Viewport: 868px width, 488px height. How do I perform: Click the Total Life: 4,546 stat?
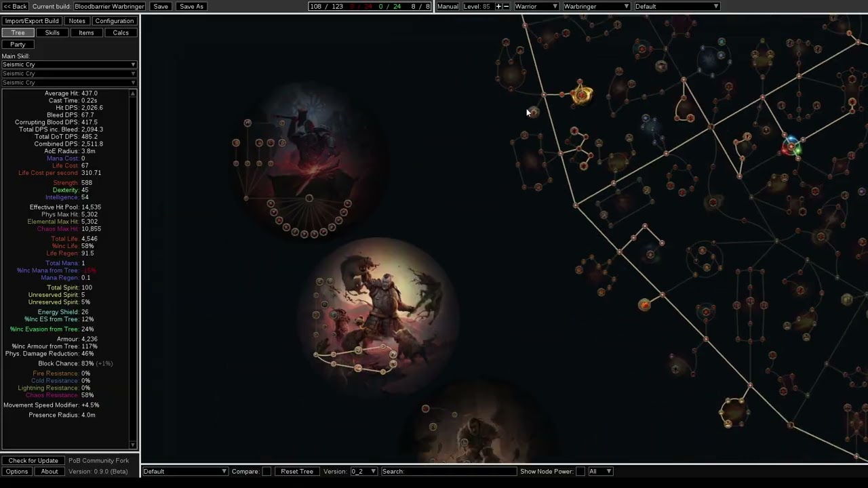click(74, 239)
